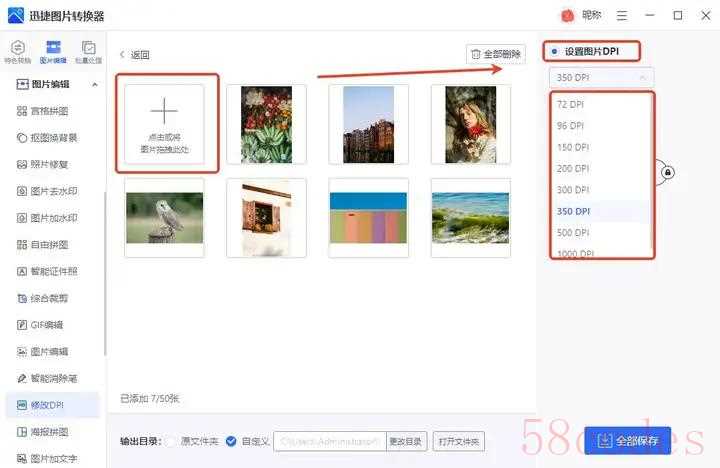This screenshot has height=468, width=720.
Task: Choose highlighted 350 DPI option in list
Action: [602, 211]
